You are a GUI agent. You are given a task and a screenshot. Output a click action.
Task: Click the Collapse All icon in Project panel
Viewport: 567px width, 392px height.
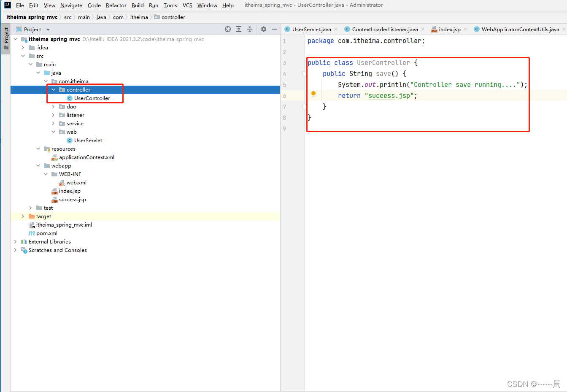(x=250, y=29)
